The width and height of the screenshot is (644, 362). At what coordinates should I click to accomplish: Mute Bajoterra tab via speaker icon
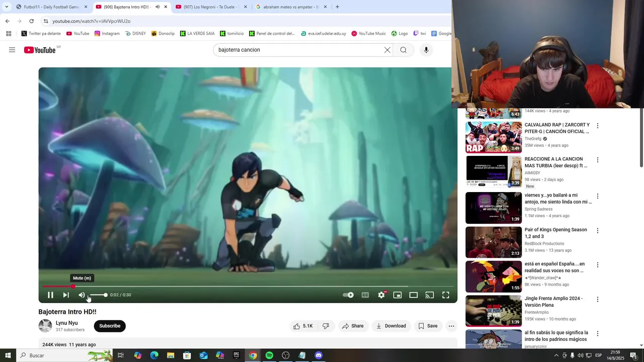157,7
